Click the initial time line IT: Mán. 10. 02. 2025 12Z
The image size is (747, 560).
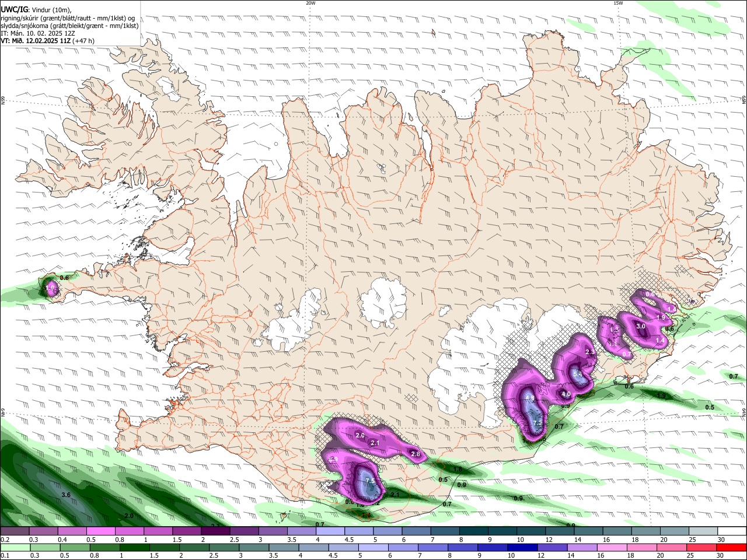pos(37,33)
